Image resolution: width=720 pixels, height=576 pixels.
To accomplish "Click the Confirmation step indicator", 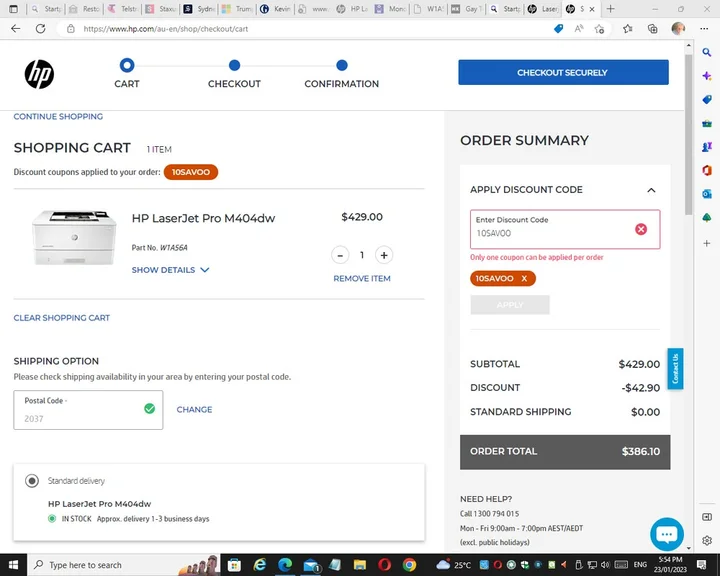I will tap(342, 73).
